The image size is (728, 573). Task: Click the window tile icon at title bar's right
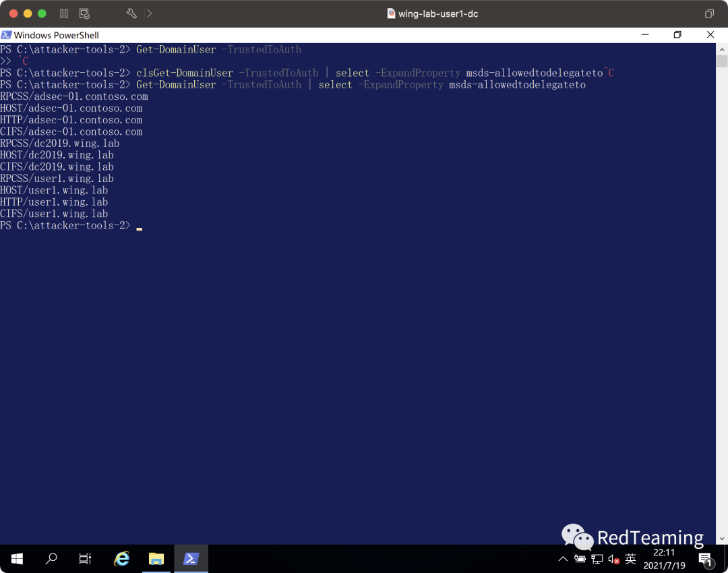709,13
